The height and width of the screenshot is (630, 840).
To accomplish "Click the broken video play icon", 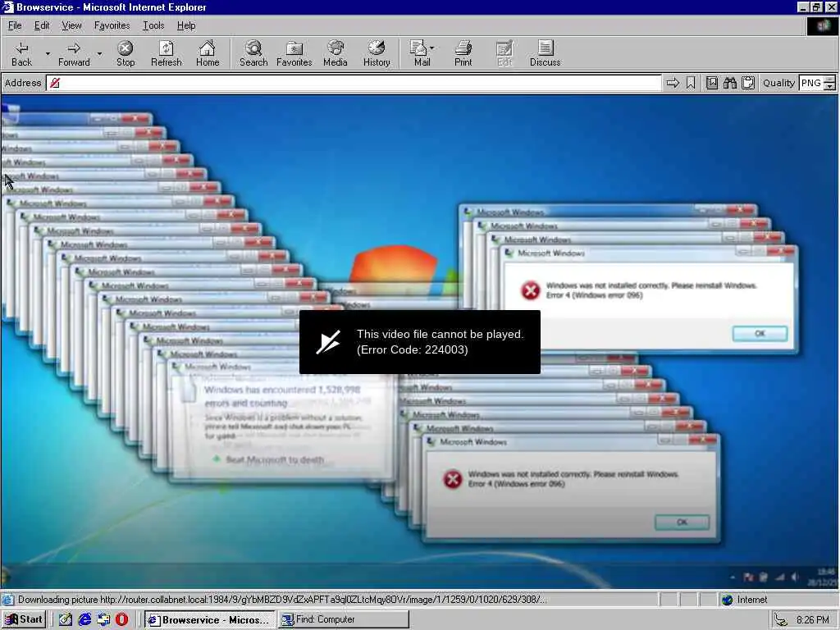I will [x=328, y=342].
